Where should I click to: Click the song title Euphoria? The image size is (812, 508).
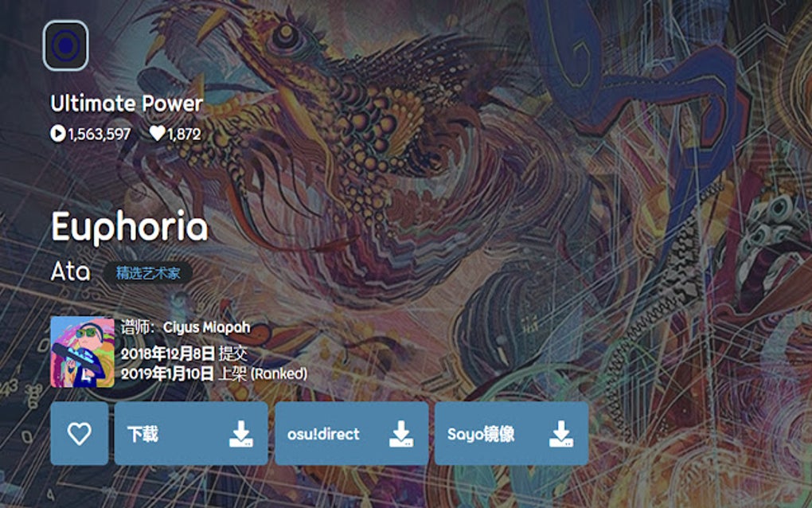click(x=130, y=227)
